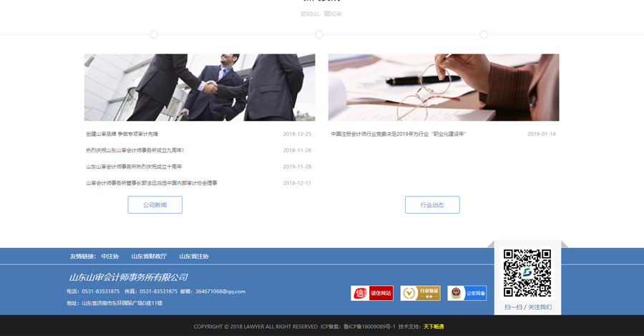Click the QR code image

527,273
